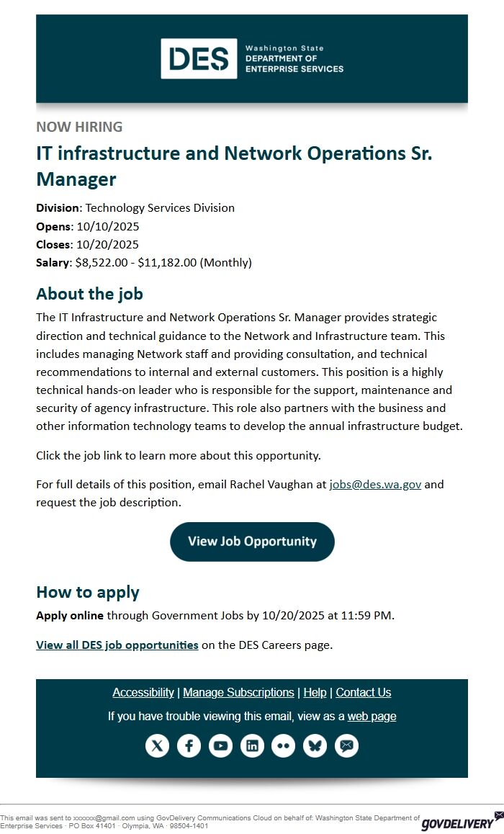Viewport: 504px width, 834px height.
Task: Click the Contact Us link
Action: click(x=363, y=692)
